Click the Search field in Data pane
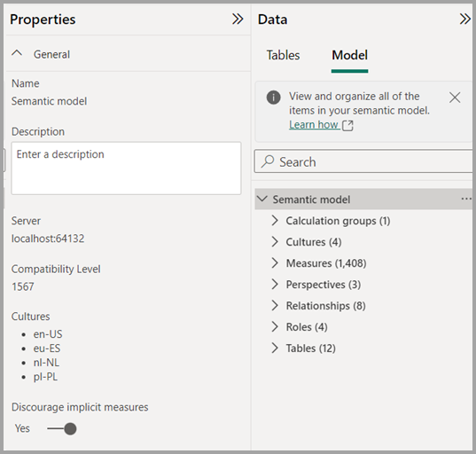The height and width of the screenshot is (454, 476). (x=363, y=161)
